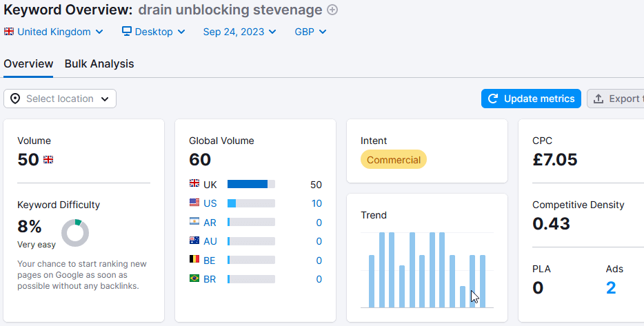Click the desktop monitor icon
This screenshot has width=644, height=326.
(126, 32)
